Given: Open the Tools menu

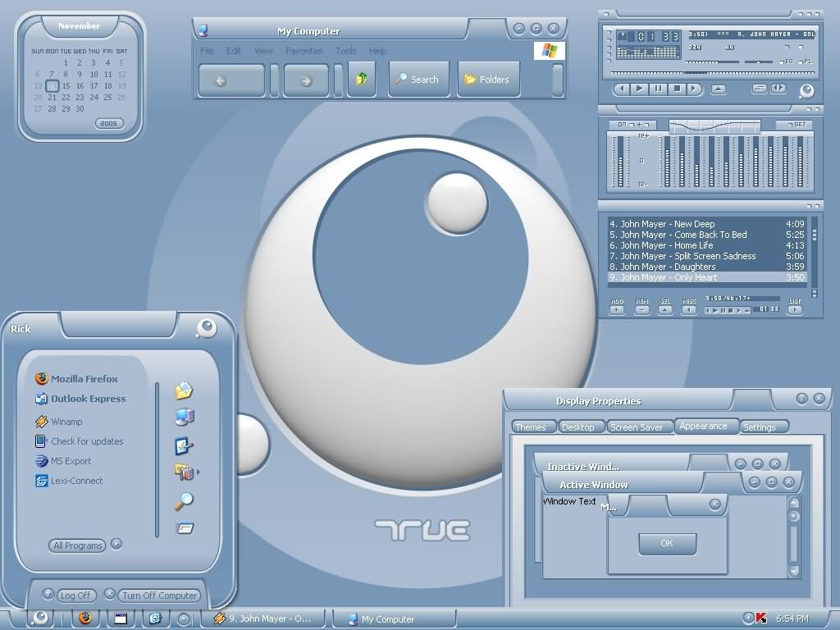Looking at the screenshot, I should [346, 51].
